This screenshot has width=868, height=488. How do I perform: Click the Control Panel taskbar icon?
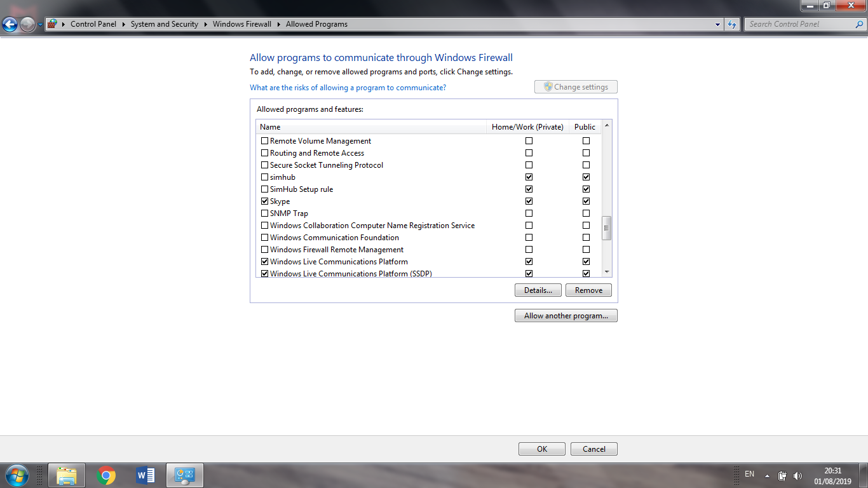pyautogui.click(x=185, y=475)
